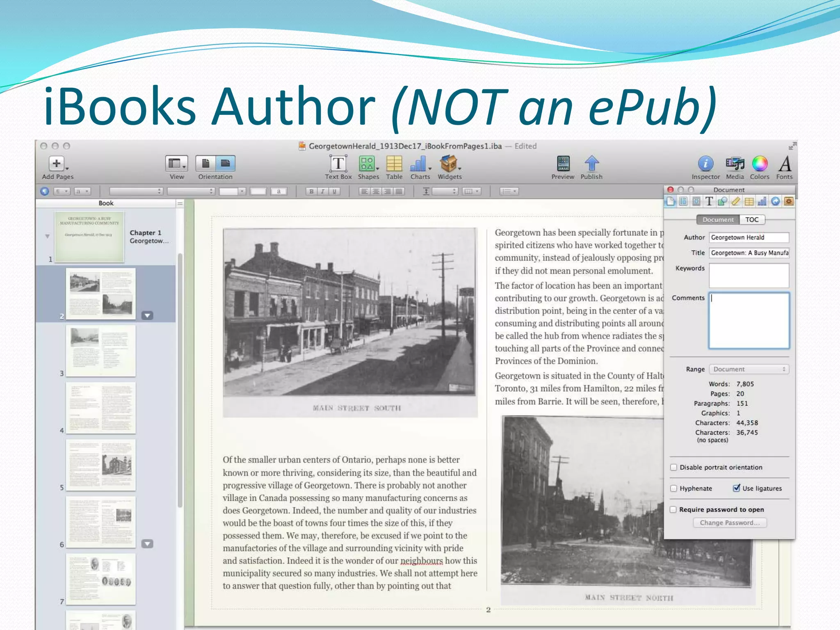Select the Widget inspector icon
This screenshot has height=630, width=840.
point(788,201)
